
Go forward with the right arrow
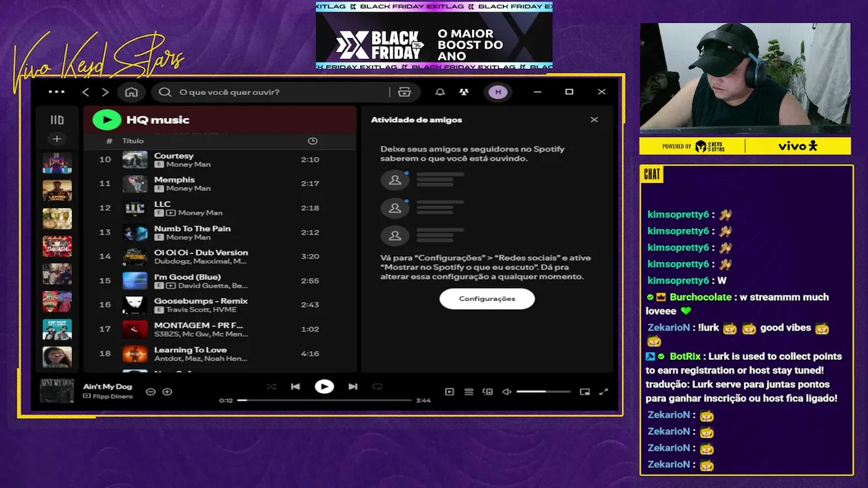pyautogui.click(x=105, y=92)
